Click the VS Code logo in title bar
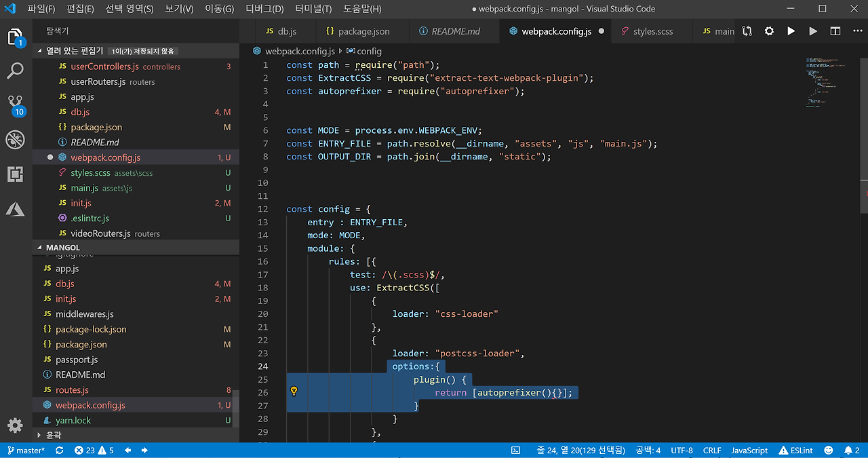The image size is (868, 458). 9,9
